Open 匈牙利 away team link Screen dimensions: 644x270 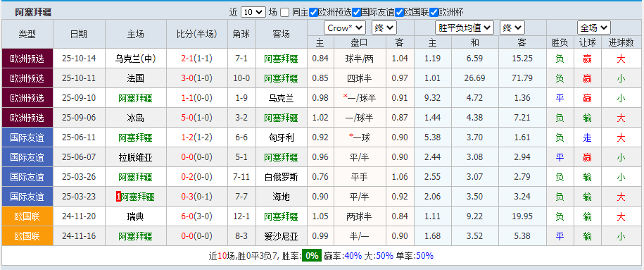click(282, 137)
